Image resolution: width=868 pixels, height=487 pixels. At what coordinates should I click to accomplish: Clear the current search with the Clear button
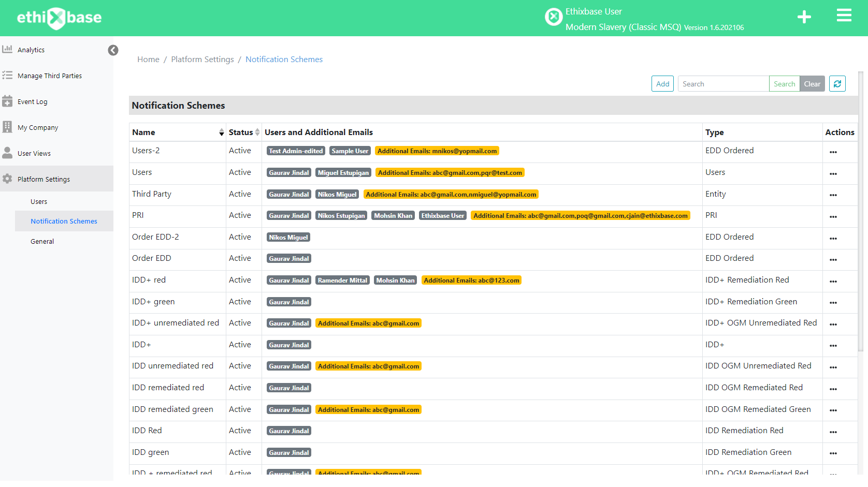tap(812, 83)
